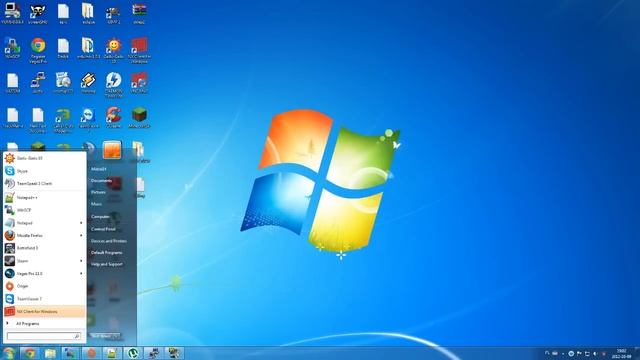Select the highlighted NX Client for Windows entry
Viewport: 640px width, 360px height.
click(x=44, y=311)
